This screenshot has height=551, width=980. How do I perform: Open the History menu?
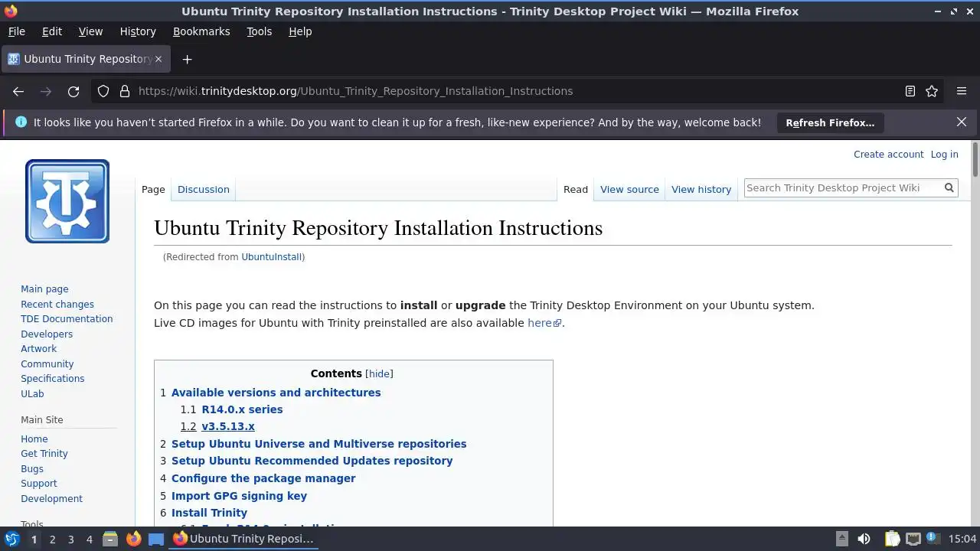tap(138, 31)
